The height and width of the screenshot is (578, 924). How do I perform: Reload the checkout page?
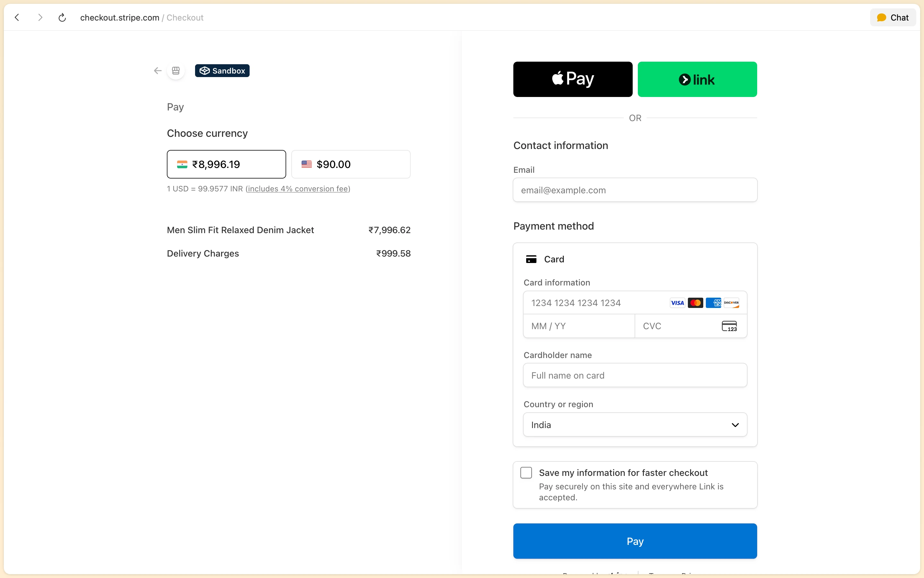(x=62, y=17)
